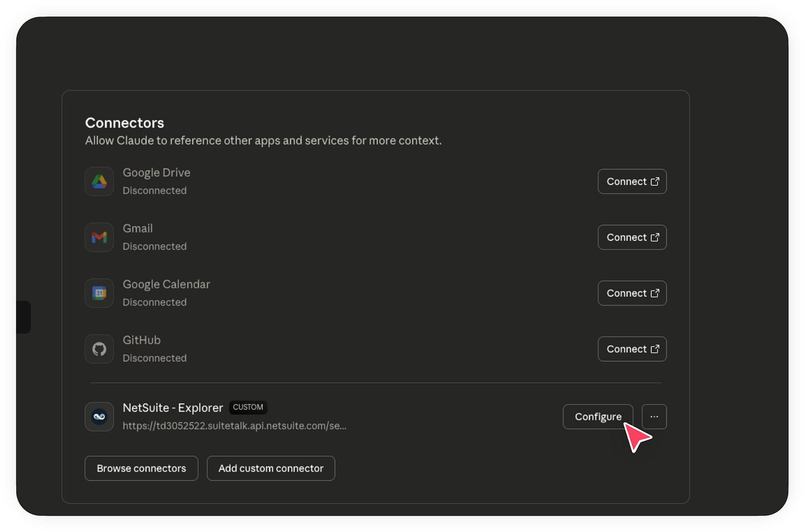Screen dimensions: 805x532
Task: Click Disconnected status under GitHub
Action: [155, 358]
